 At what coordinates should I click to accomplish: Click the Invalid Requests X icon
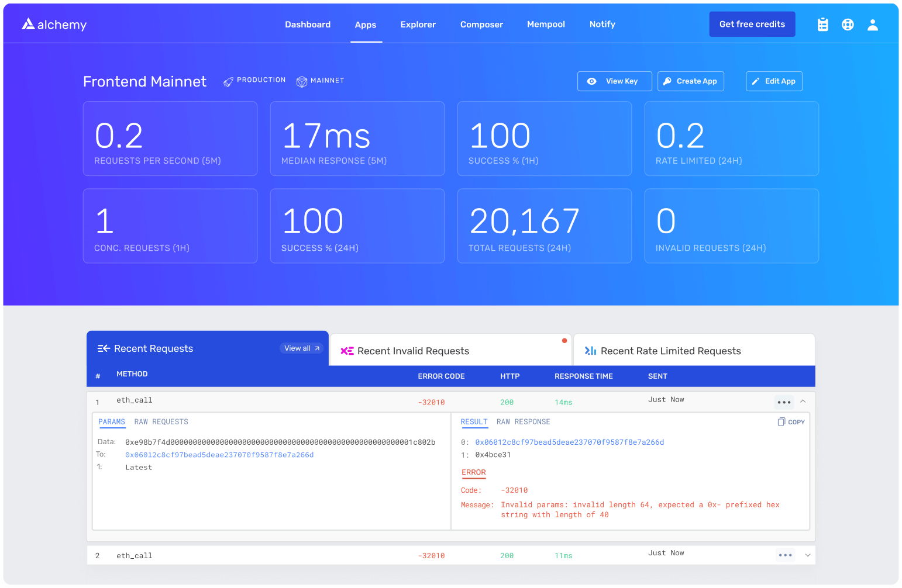tap(347, 351)
